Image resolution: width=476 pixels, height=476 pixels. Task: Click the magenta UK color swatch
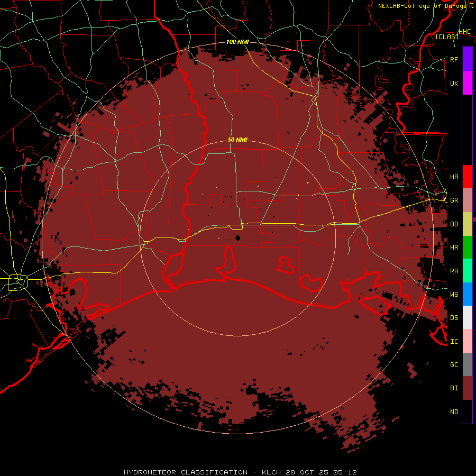(x=467, y=83)
